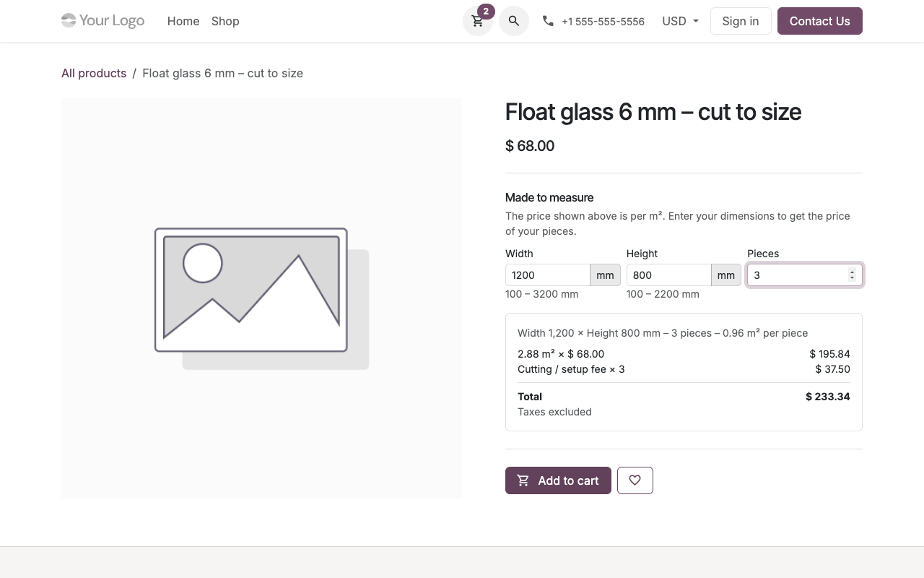924x578 pixels.
Task: Click the 'Taxes excluded' note
Action: click(x=554, y=412)
